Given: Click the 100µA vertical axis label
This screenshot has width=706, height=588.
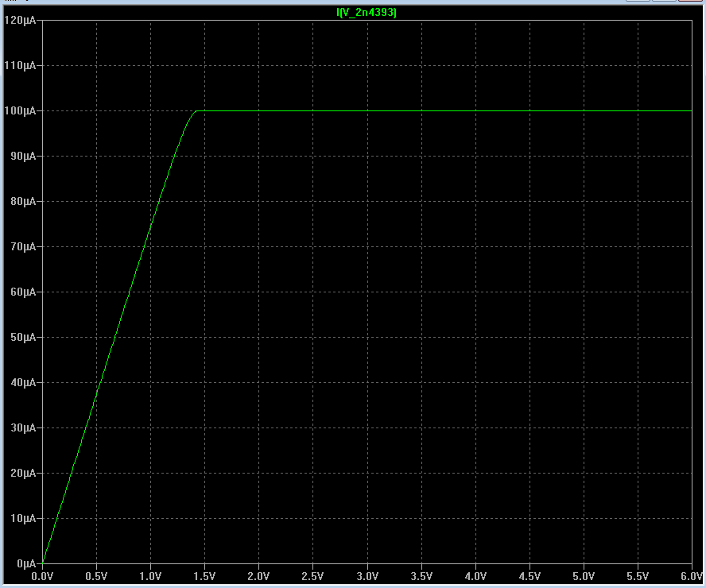Looking at the screenshot, I should click(x=20, y=110).
